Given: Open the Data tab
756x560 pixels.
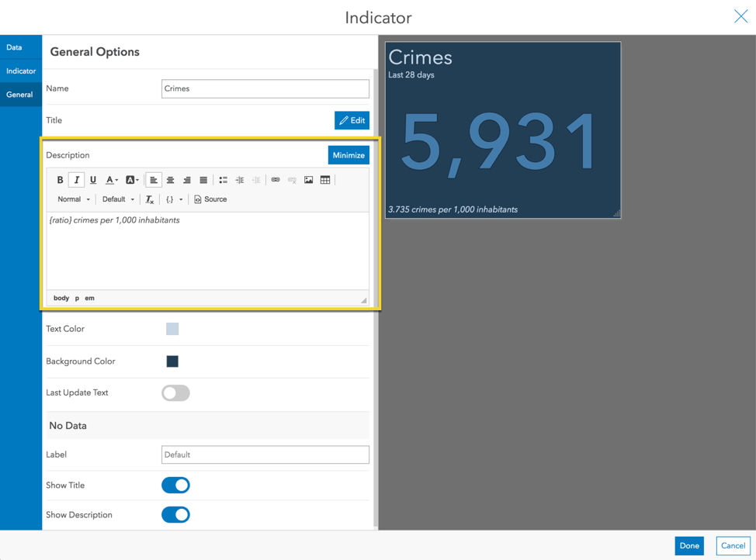Looking at the screenshot, I should (x=21, y=47).
